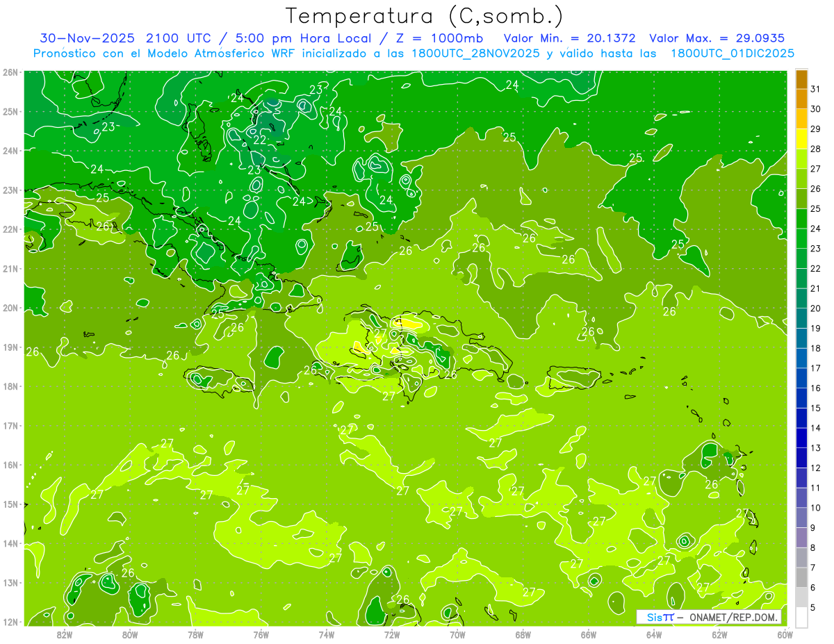Select the "1800UTC_01DIC2025" valid-until time text
This screenshot has width=834, height=644.
coord(733,53)
